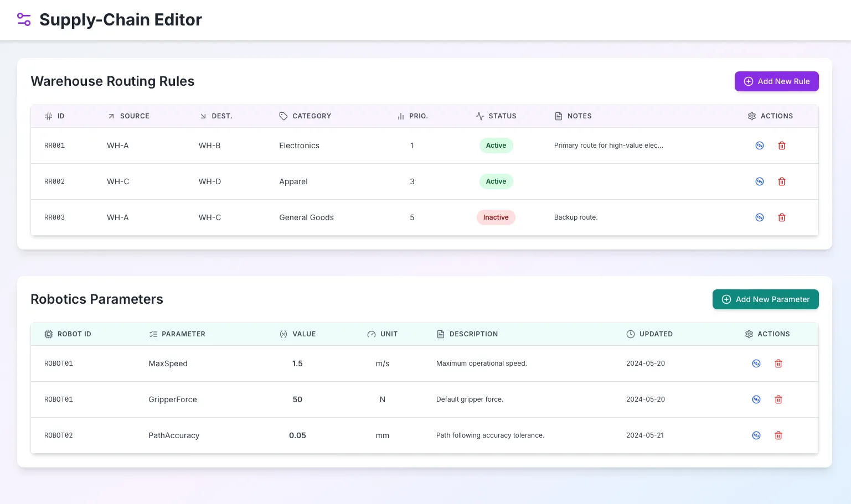Click the Add New Parameter button

765,299
